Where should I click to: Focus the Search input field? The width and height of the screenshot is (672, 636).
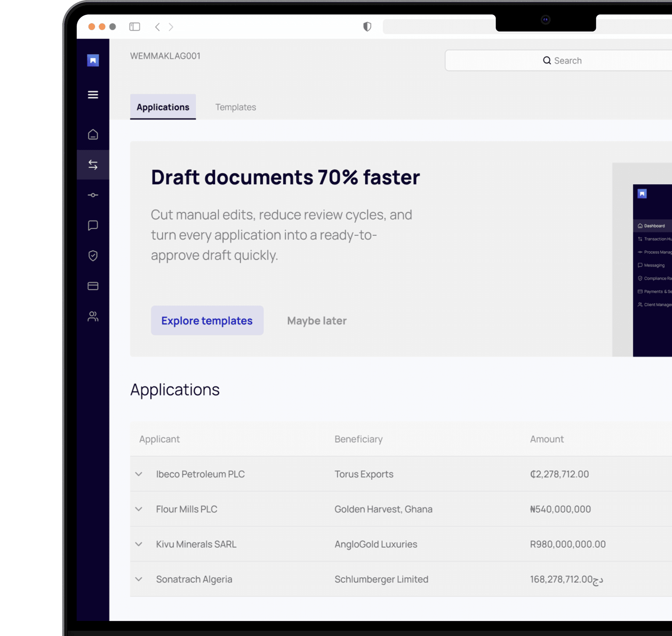pyautogui.click(x=558, y=60)
